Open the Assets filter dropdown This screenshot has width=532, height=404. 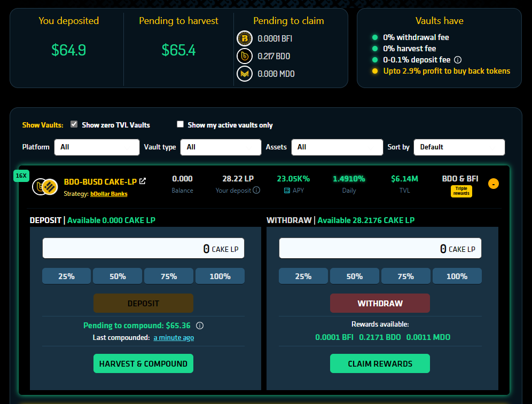[337, 147]
